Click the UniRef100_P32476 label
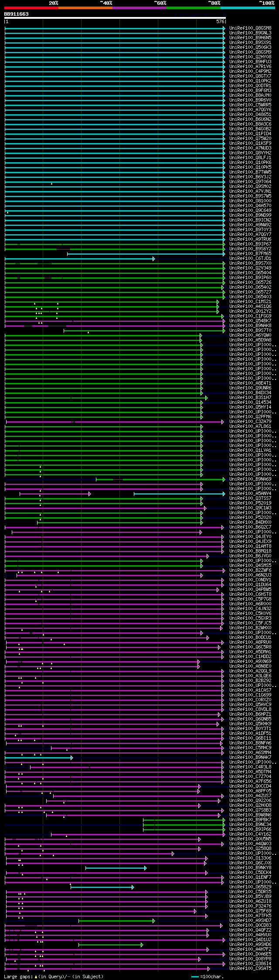This screenshot has width=279, height=980. (x=250, y=906)
